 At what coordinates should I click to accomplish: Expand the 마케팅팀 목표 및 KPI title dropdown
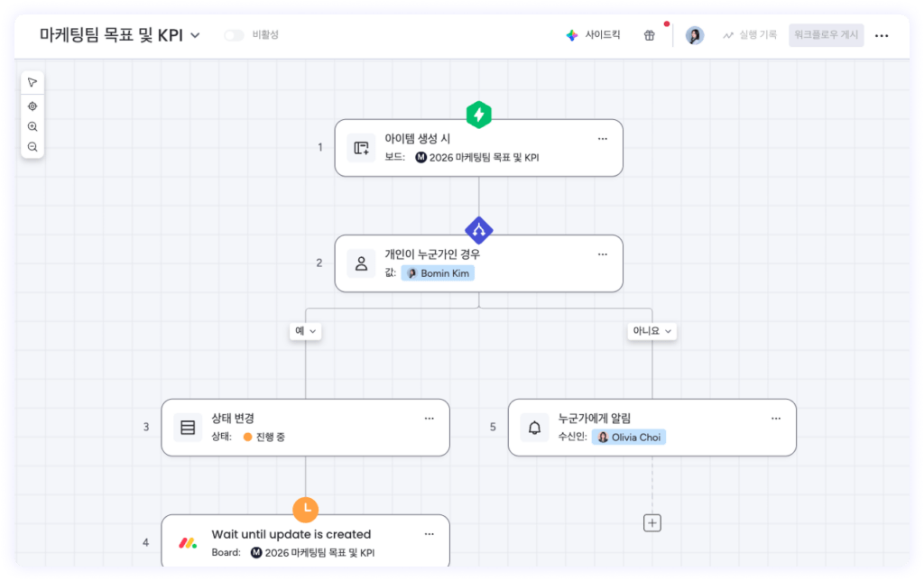(195, 36)
